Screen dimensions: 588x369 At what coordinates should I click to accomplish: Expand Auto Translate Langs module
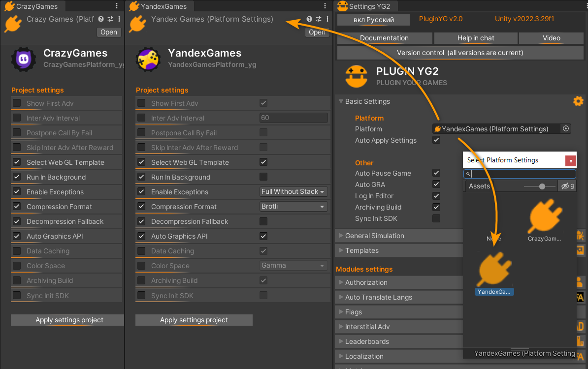pyautogui.click(x=341, y=297)
